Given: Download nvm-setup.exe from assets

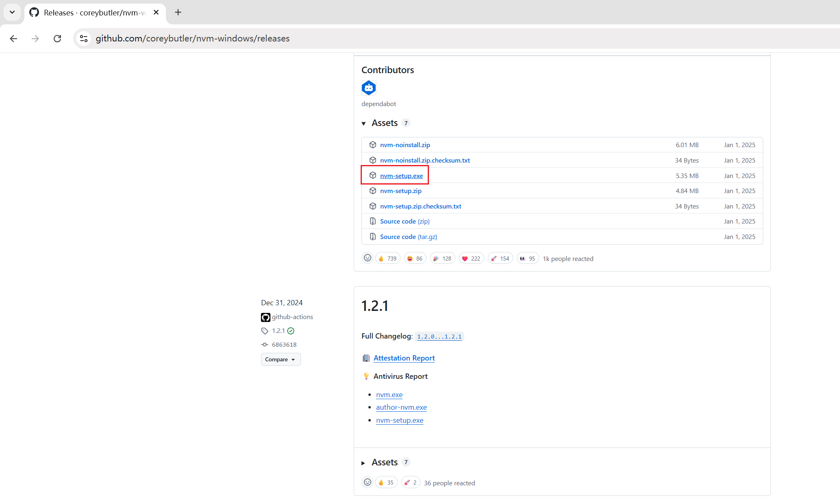Looking at the screenshot, I should click(x=401, y=176).
